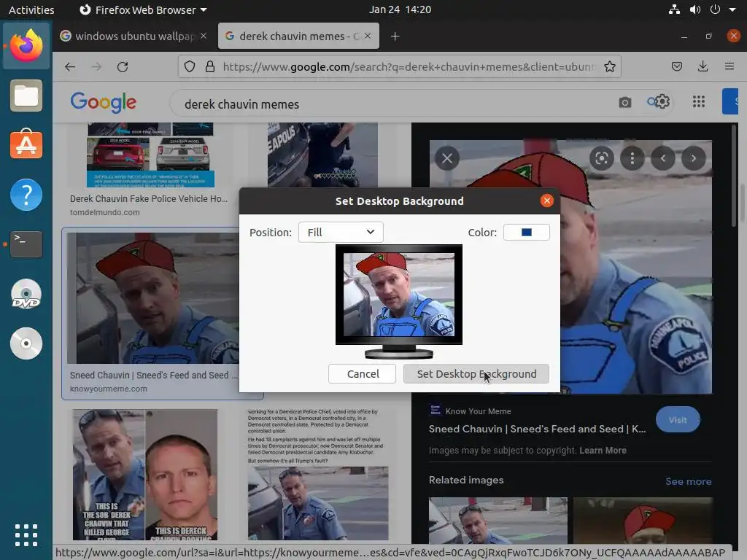
Task: Open the Derek Chauvin Fake Police Vehicle result
Action: point(148,198)
